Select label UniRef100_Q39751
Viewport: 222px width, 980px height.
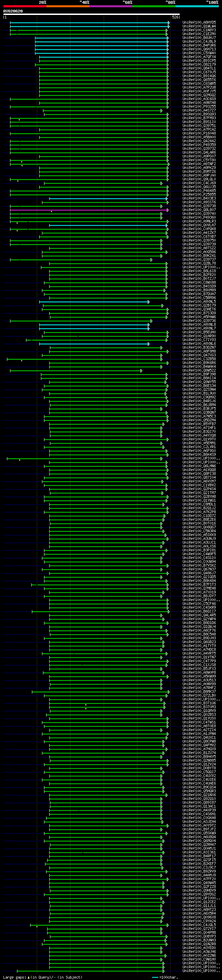pyautogui.click(x=199, y=125)
